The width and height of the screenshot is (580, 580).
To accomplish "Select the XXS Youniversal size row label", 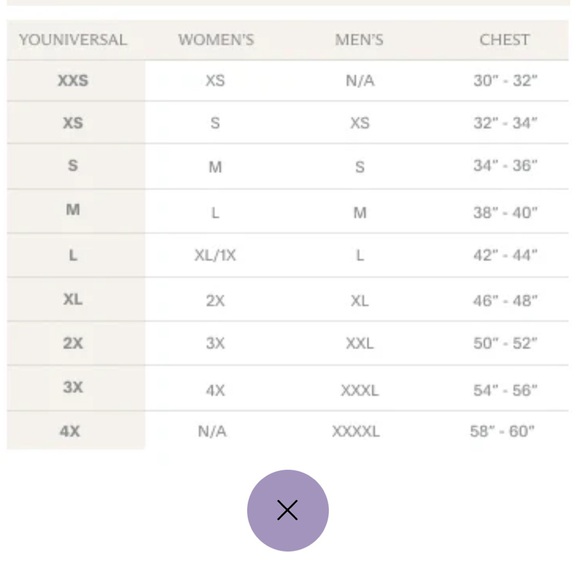I will pyautogui.click(x=73, y=81).
